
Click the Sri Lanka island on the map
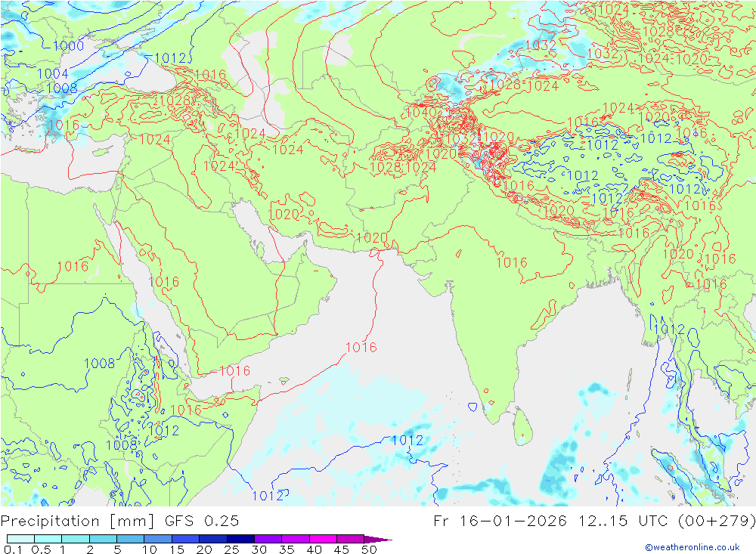pyautogui.click(x=522, y=426)
